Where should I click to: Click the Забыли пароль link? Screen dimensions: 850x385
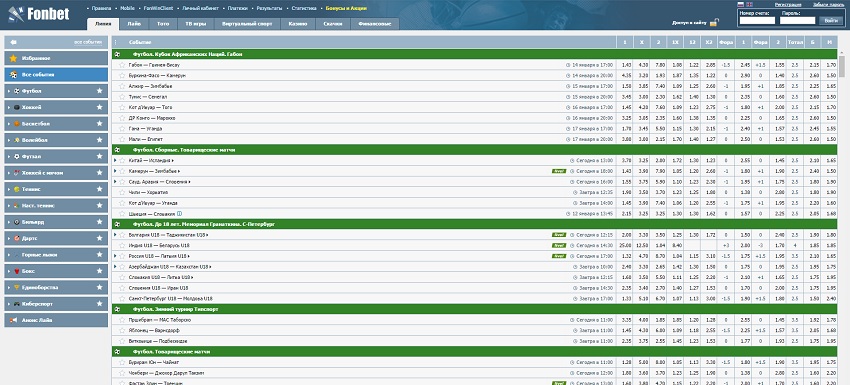coord(828,4)
